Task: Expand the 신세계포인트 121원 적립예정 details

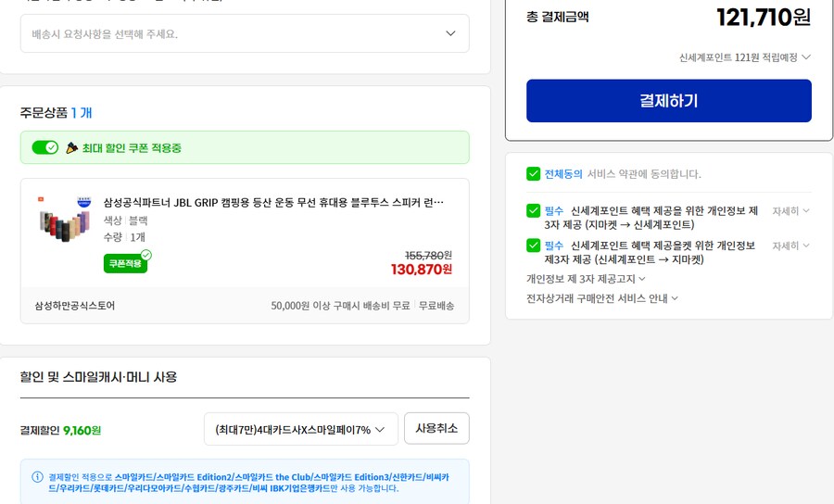Action: [745, 57]
